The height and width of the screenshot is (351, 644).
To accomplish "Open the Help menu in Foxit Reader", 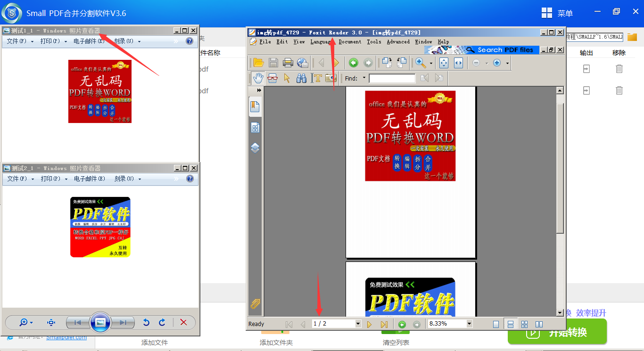I will pyautogui.click(x=443, y=41).
